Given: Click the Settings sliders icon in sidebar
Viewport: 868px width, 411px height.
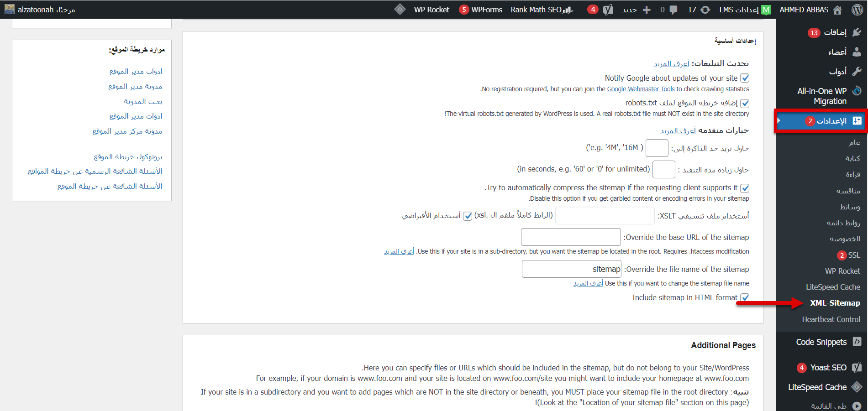Looking at the screenshot, I should pyautogui.click(x=857, y=121).
